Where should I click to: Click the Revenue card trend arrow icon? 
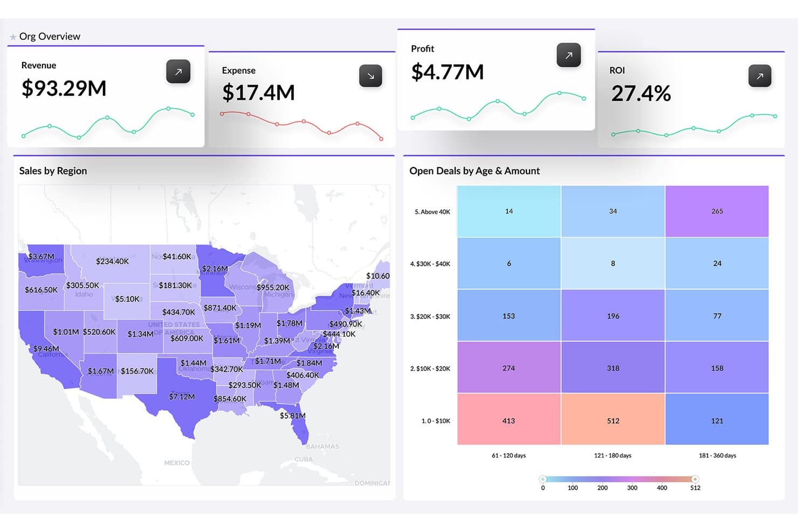pos(178,72)
